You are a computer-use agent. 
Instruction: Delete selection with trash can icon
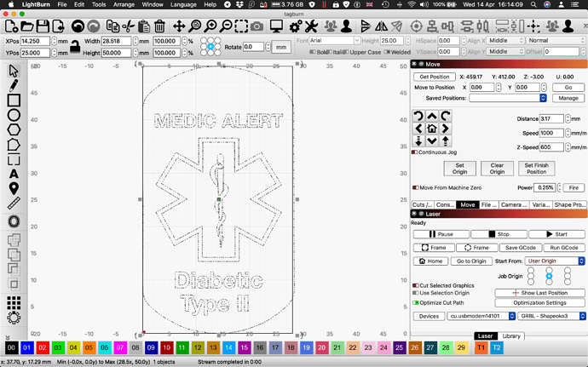click(159, 26)
